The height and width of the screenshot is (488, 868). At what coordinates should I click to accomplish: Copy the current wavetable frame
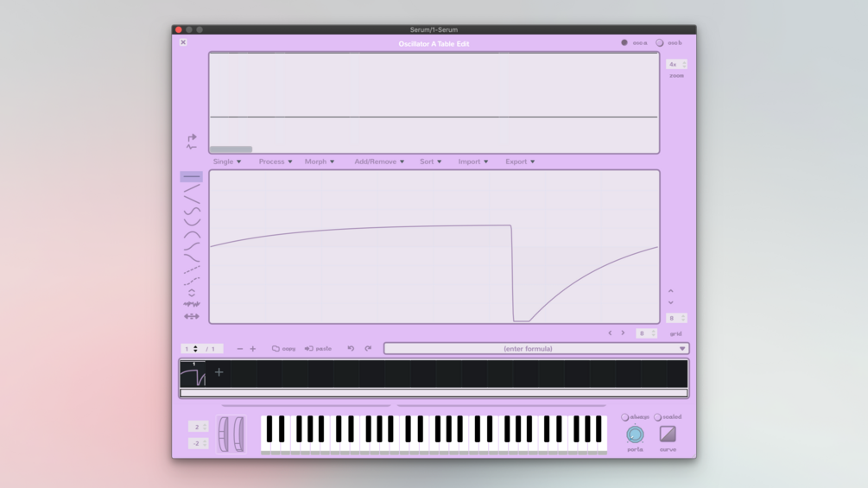283,349
